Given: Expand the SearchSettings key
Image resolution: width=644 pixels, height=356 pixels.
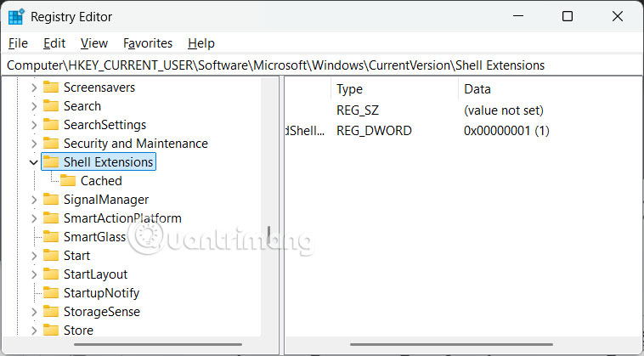Looking at the screenshot, I should tap(34, 125).
